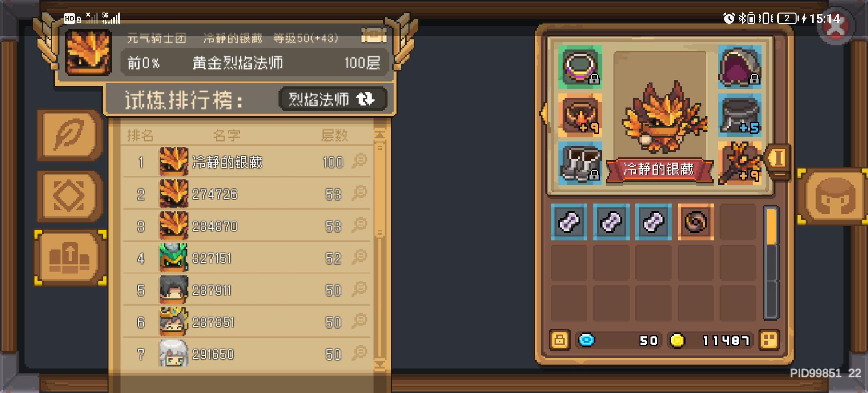Click leaderboard scroll-to-bottom arrow
The image size is (868, 393).
pos(379,364)
